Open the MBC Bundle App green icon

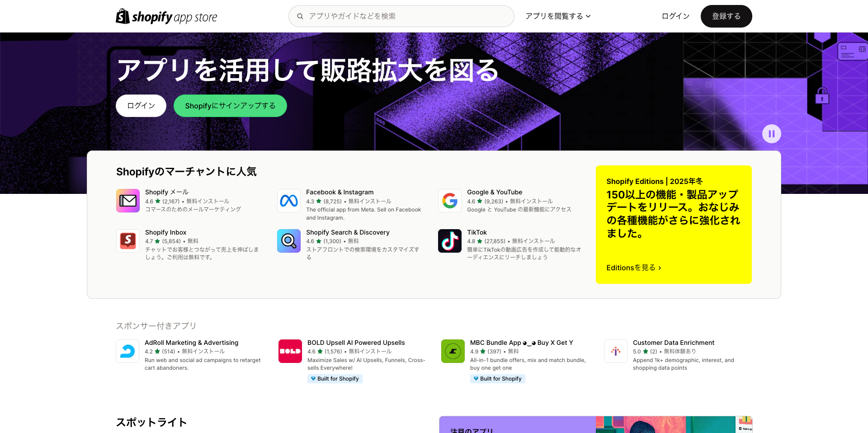(453, 351)
